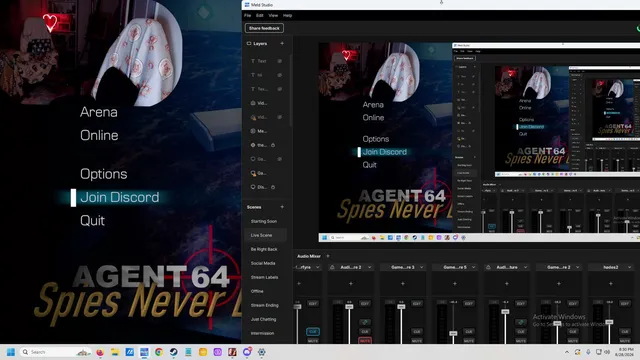Add a new layer with the Layers plus icon
This screenshot has height=360, width=640.
(282, 43)
